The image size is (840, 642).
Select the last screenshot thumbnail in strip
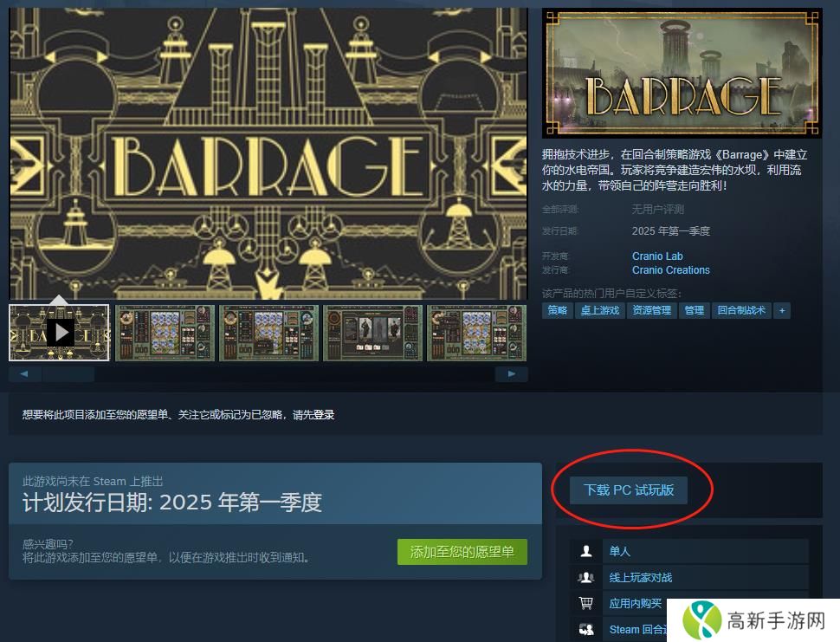(x=477, y=333)
